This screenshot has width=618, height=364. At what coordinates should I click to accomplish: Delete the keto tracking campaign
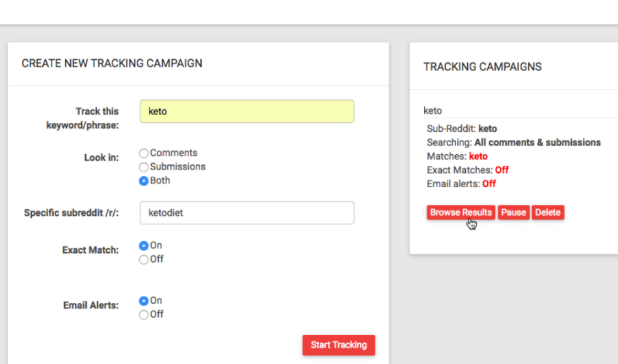click(548, 213)
